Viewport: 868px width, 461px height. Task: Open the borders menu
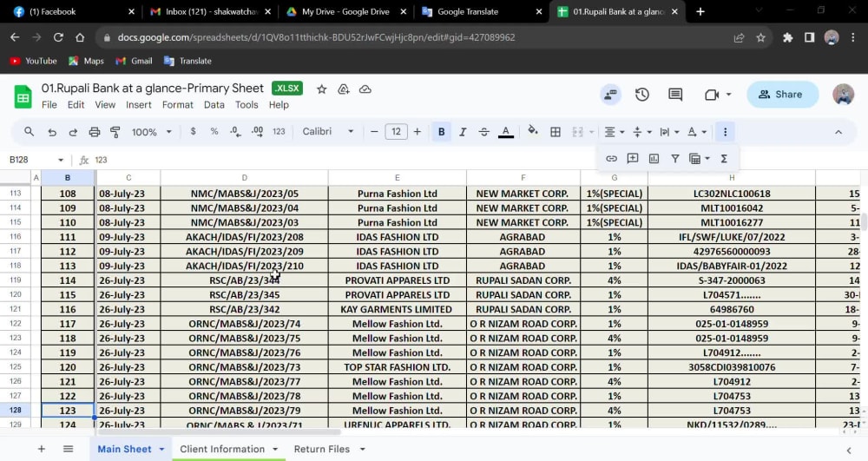(x=556, y=132)
